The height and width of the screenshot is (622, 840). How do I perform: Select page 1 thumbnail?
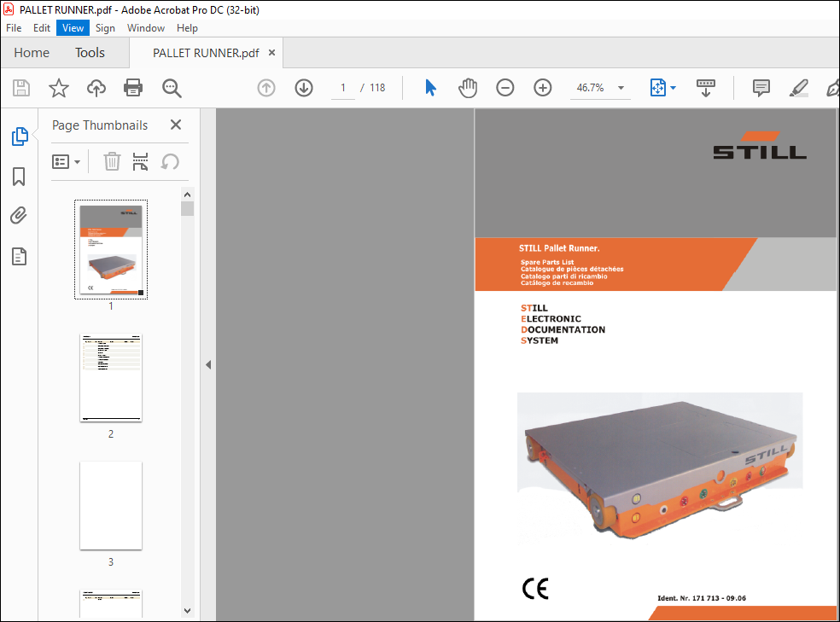pyautogui.click(x=111, y=249)
